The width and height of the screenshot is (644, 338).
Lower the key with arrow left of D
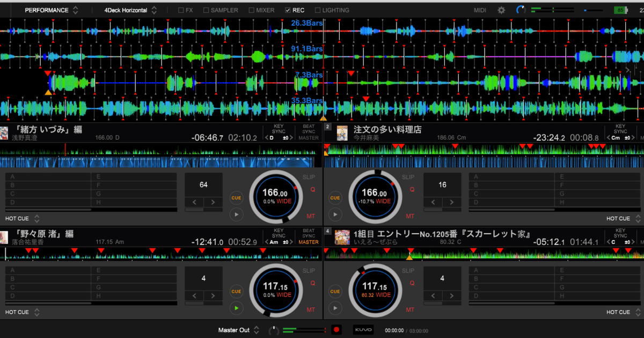(x=266, y=138)
